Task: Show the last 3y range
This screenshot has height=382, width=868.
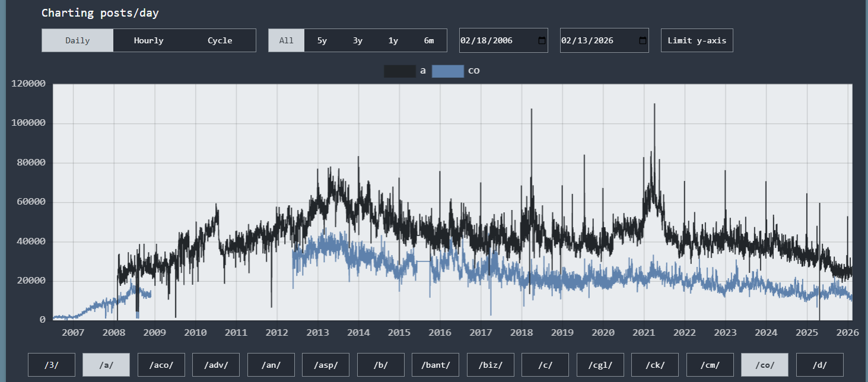Action: pos(358,40)
